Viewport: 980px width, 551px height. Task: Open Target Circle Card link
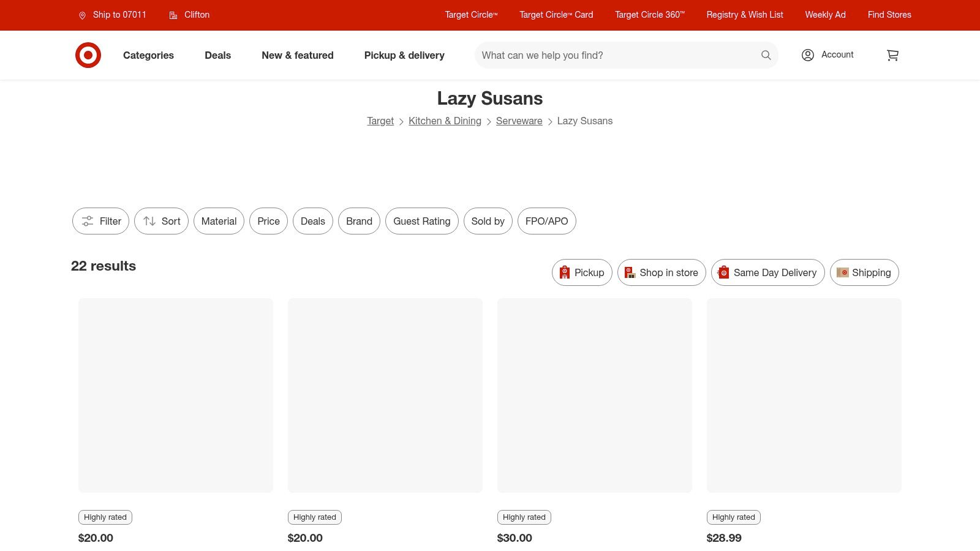coord(556,15)
